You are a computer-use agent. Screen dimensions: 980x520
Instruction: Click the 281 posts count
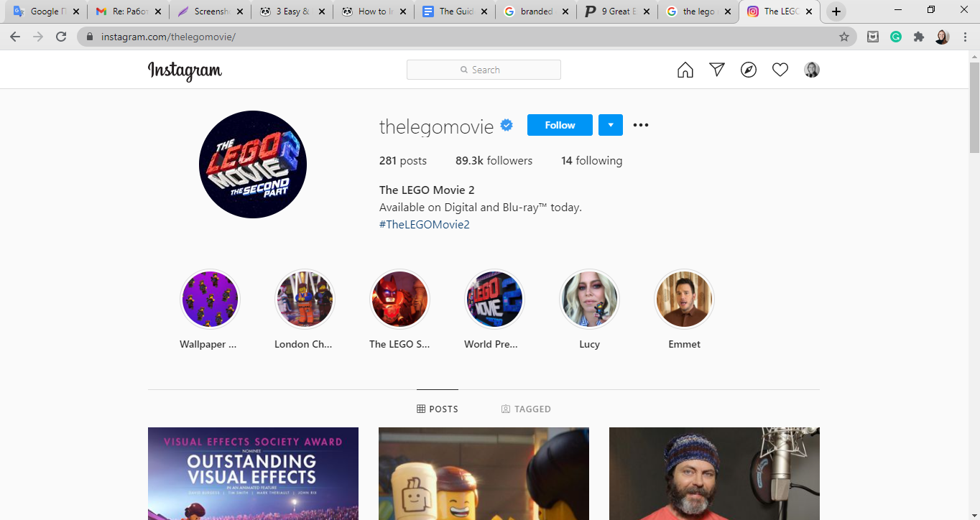403,161
